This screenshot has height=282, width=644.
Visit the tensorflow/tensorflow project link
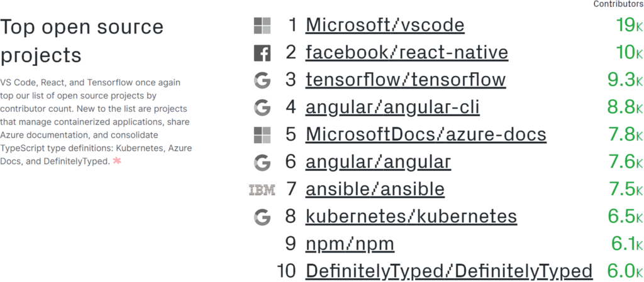[405, 80]
